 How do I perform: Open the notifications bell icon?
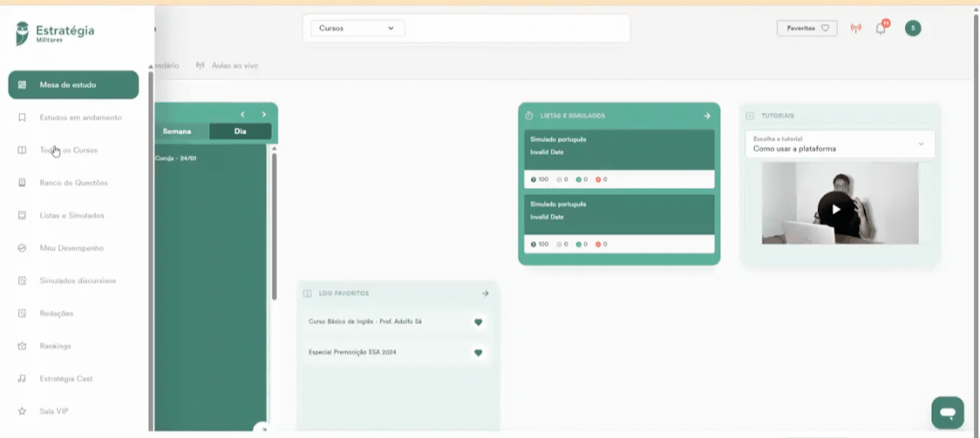click(x=881, y=28)
